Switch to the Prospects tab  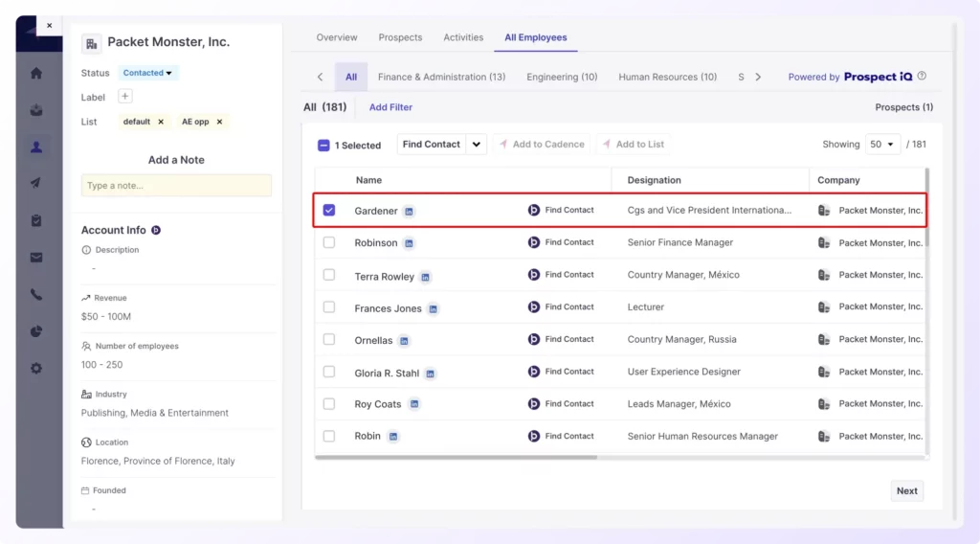(x=400, y=37)
